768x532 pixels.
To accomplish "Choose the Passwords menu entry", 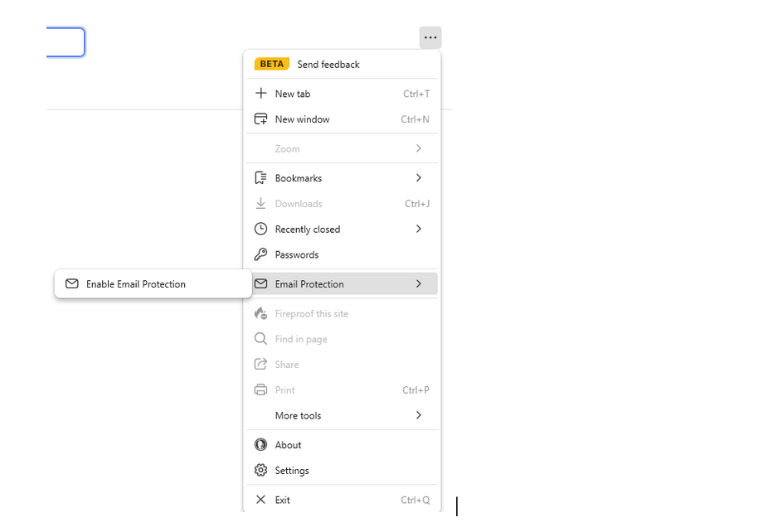I will click(x=297, y=254).
